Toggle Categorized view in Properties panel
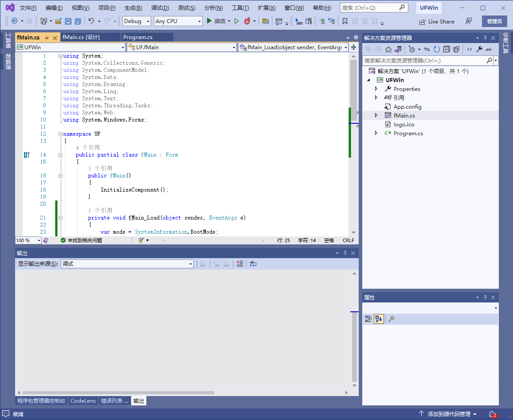The height and width of the screenshot is (420, 513). point(368,319)
